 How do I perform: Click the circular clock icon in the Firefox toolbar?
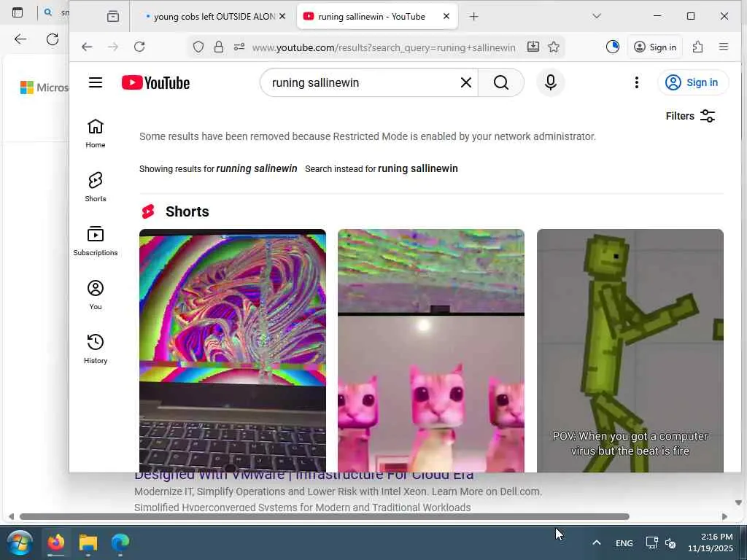point(613,47)
